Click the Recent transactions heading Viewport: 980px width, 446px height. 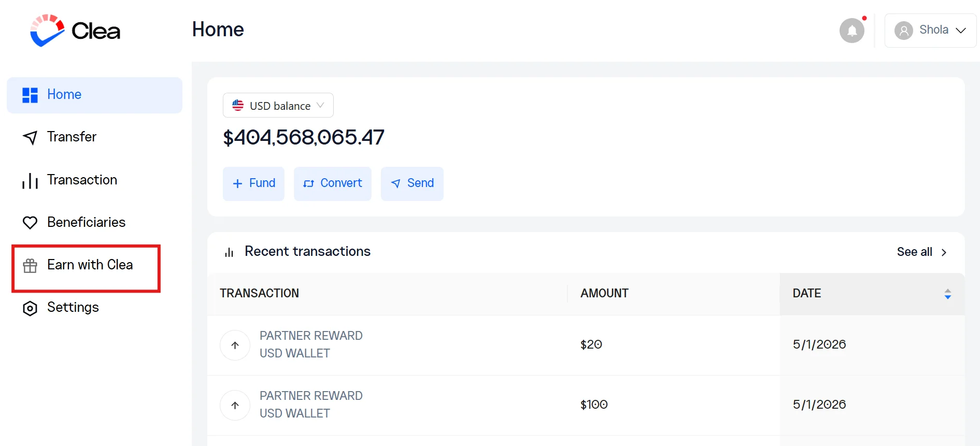307,251
